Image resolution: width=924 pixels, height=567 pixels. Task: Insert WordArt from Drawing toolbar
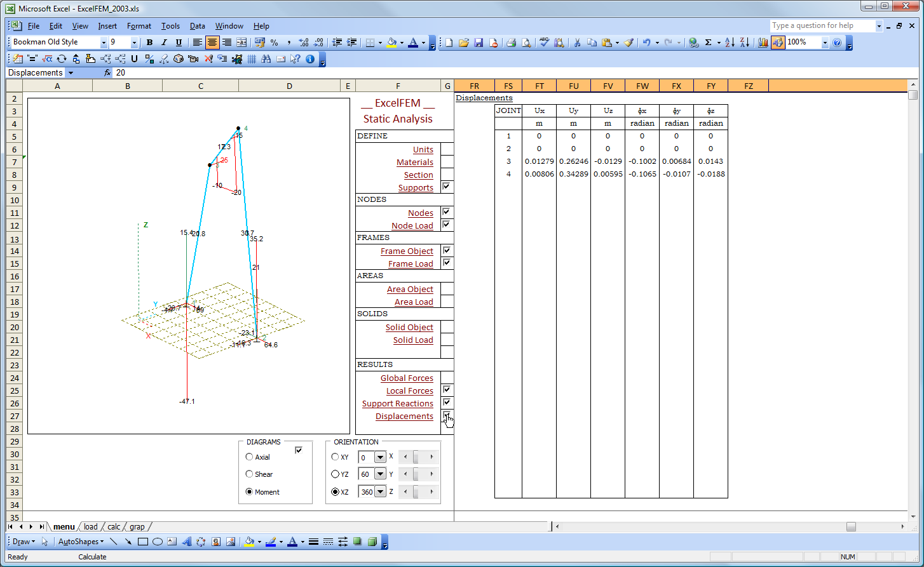[x=187, y=542]
